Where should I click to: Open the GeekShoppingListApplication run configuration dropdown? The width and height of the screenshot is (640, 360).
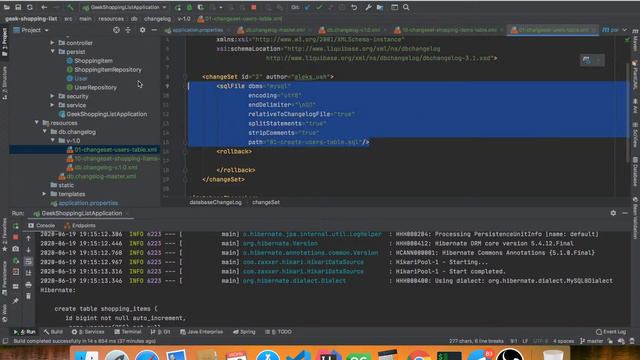124,7
